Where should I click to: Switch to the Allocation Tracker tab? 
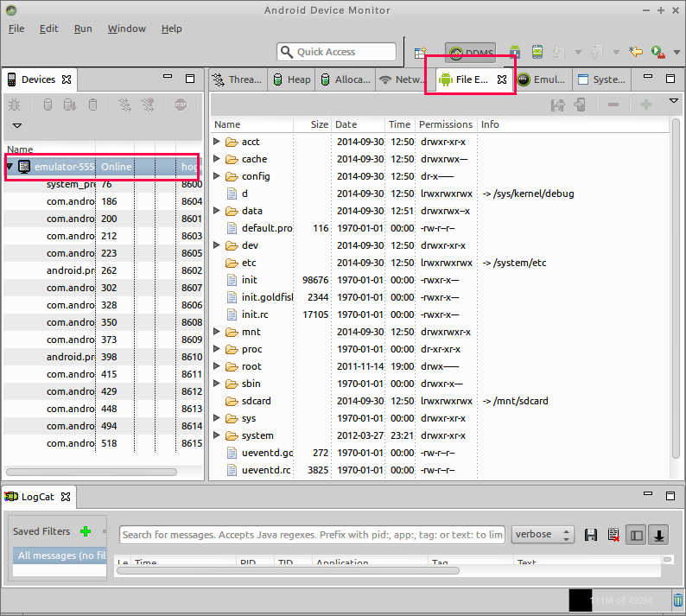[x=346, y=79]
